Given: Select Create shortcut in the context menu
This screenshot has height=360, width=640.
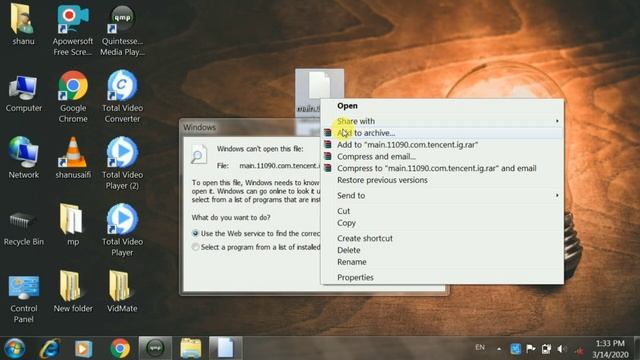Looking at the screenshot, I should tap(442, 238).
